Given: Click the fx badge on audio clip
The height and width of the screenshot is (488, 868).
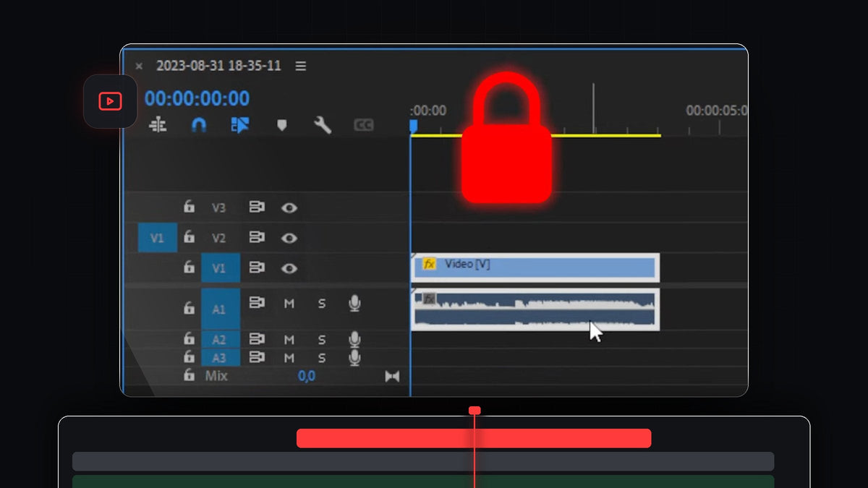Looking at the screenshot, I should coord(429,299).
